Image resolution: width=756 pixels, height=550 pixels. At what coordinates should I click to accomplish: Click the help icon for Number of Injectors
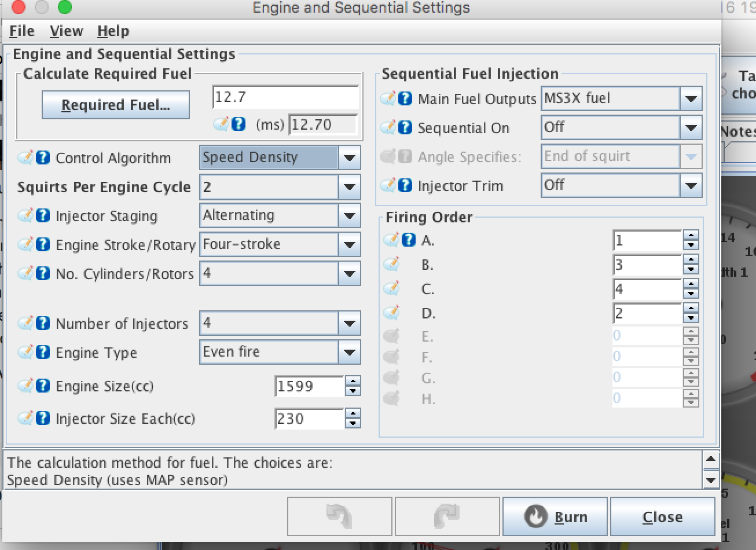[x=43, y=323]
